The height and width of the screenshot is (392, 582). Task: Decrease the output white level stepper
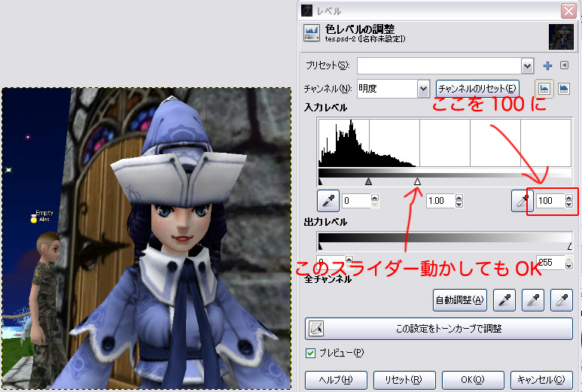coord(569,266)
